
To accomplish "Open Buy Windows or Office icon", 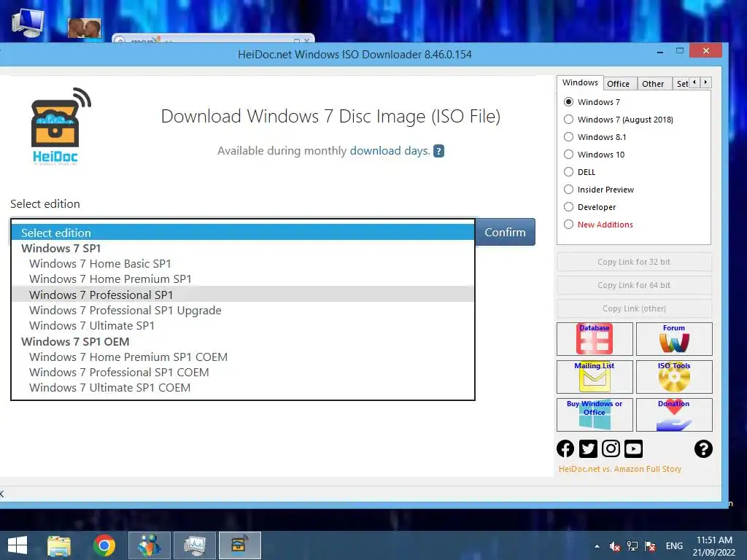I will pos(595,415).
